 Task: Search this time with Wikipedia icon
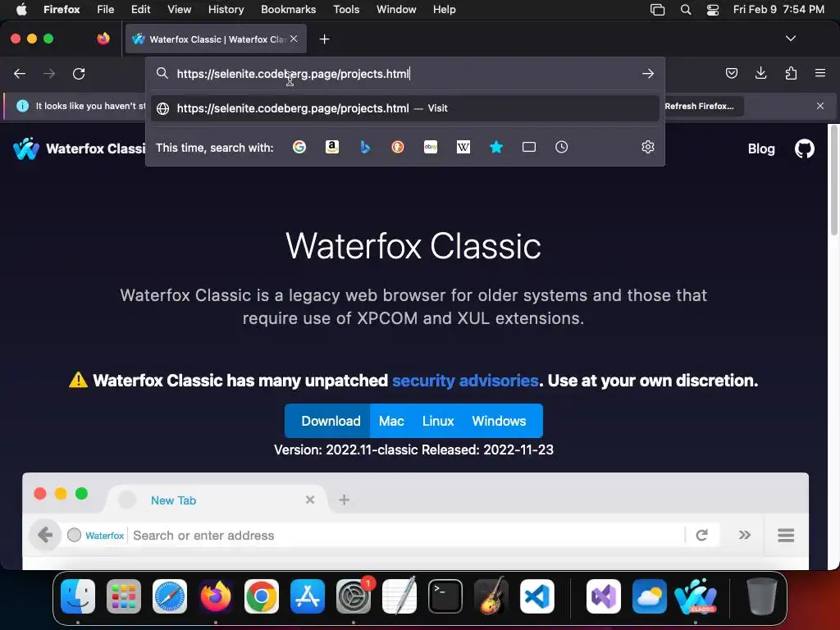[463, 147]
